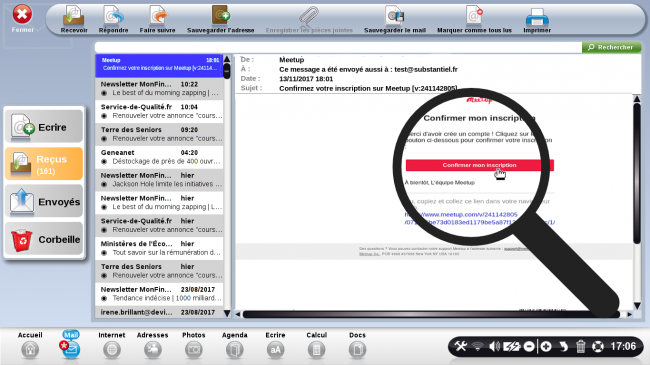Click message list scroll up arrow

click(x=227, y=59)
